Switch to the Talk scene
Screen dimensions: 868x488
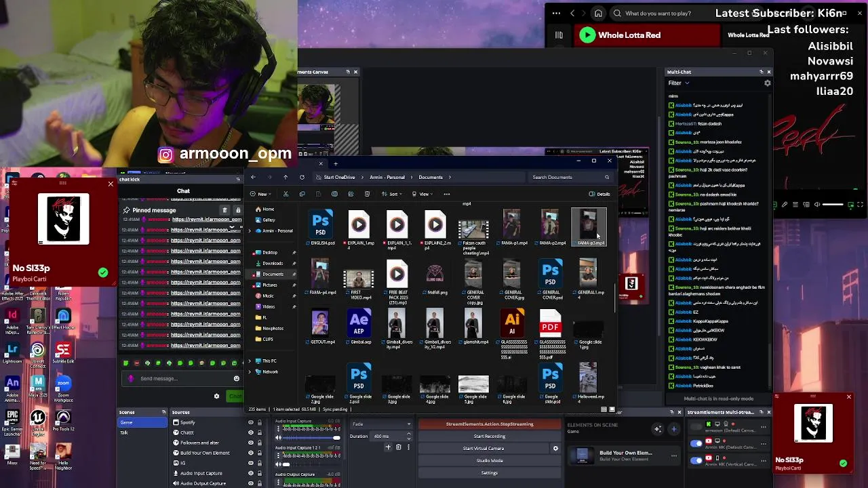142,432
